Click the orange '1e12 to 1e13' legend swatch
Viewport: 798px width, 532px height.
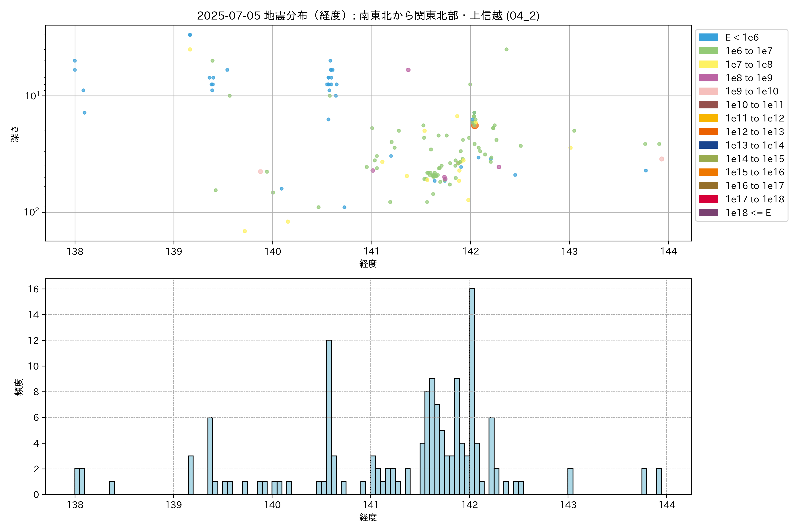pyautogui.click(x=708, y=132)
